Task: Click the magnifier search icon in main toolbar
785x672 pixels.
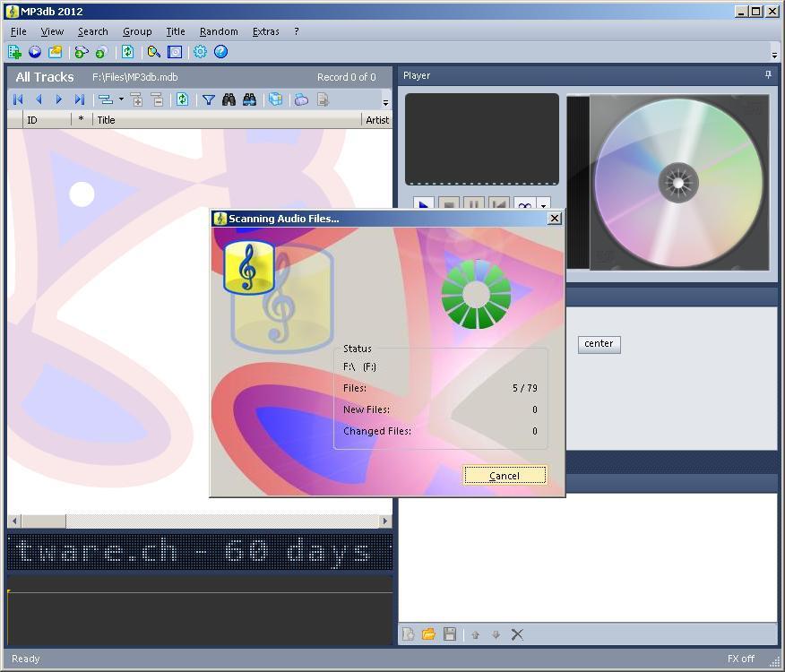Action: (154, 52)
